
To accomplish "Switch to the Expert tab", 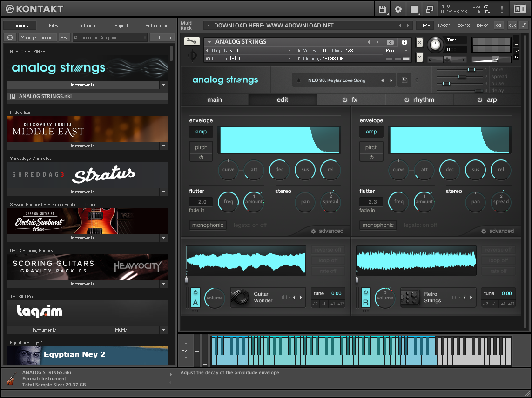I will pyautogui.click(x=121, y=26).
